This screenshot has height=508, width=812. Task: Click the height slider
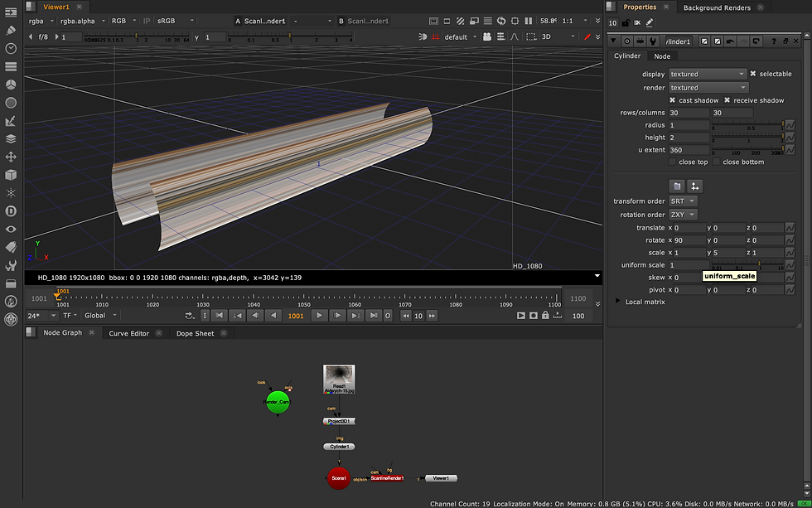(747, 138)
